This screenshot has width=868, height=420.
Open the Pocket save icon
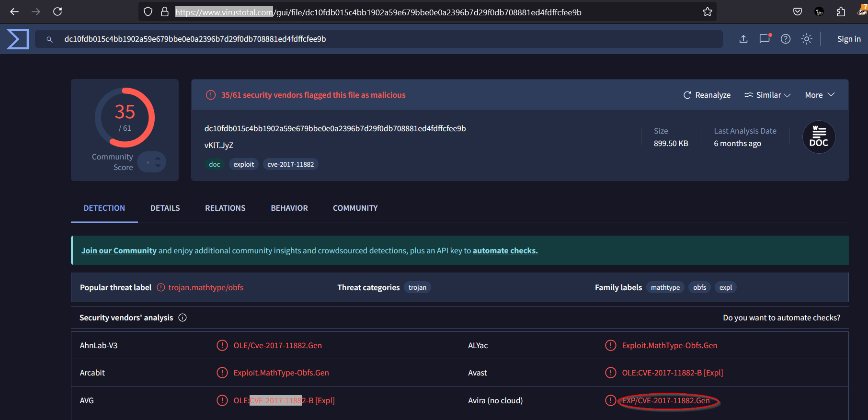[798, 11]
